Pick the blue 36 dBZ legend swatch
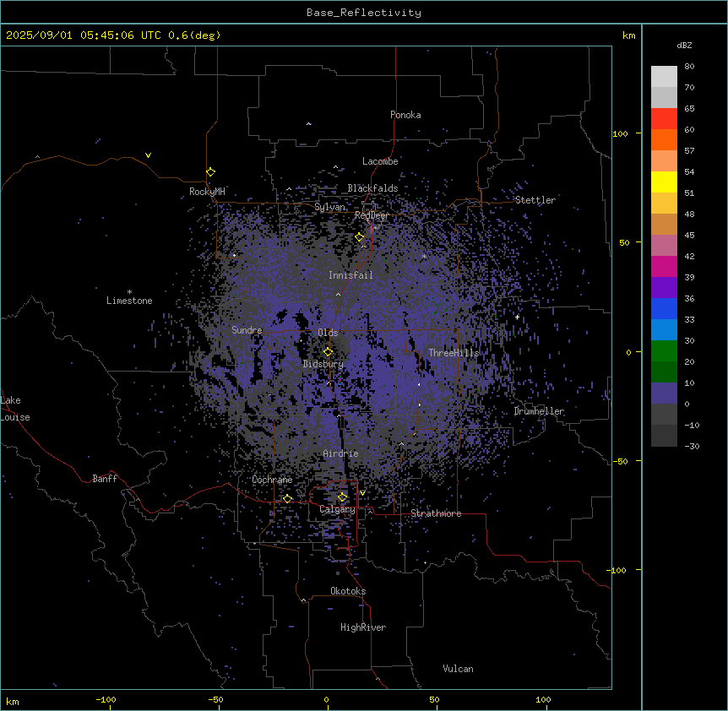The width and height of the screenshot is (728, 711). click(664, 308)
